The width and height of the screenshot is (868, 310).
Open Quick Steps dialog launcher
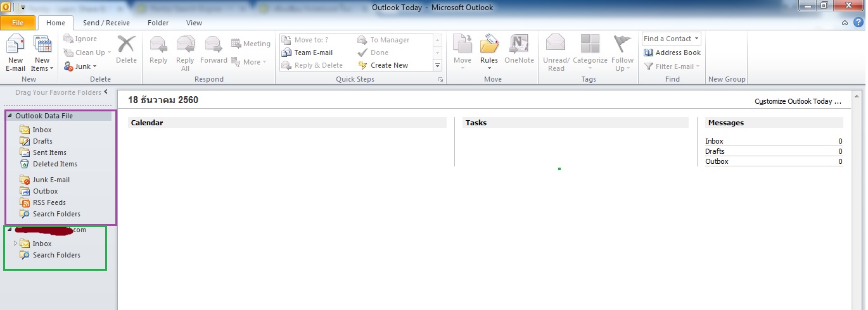[x=440, y=80]
